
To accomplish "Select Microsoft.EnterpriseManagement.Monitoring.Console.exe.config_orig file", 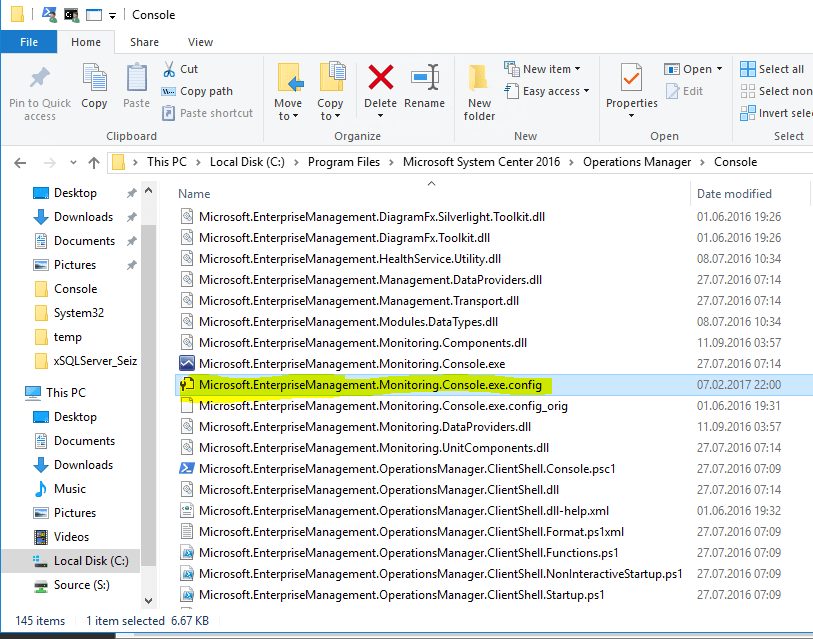I will coord(383,406).
